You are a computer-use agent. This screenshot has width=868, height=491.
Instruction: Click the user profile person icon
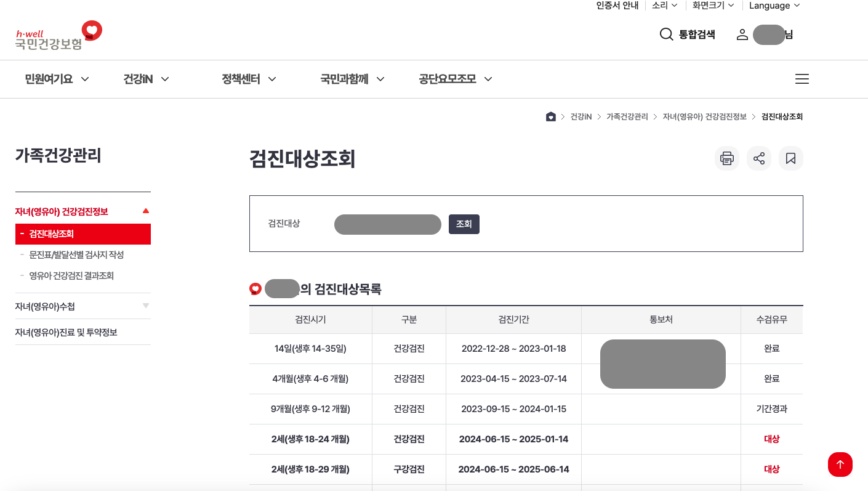(742, 34)
